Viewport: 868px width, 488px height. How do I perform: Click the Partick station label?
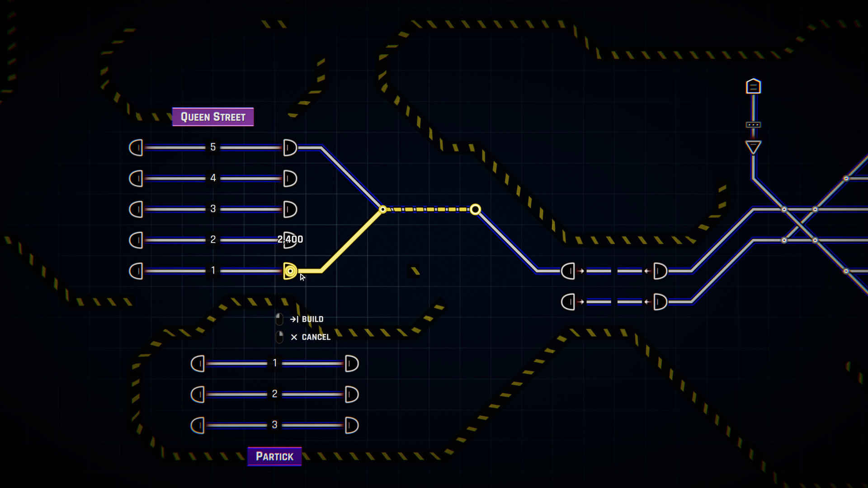click(x=274, y=456)
